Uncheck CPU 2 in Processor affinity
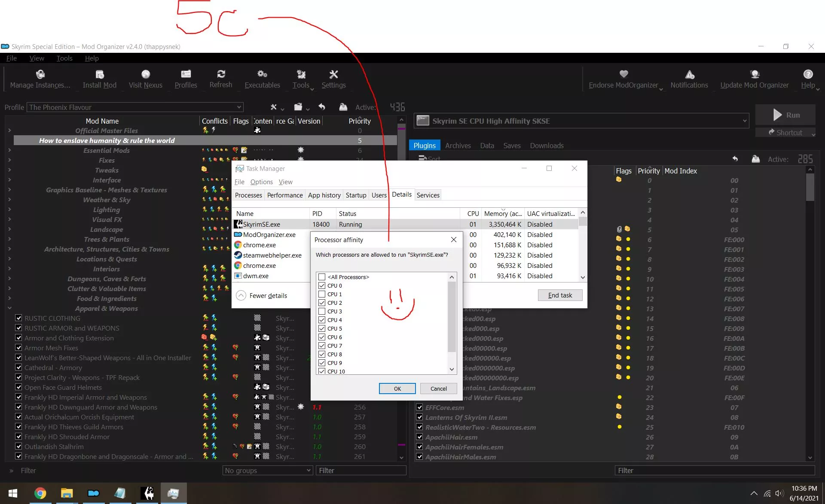This screenshot has height=504, width=825. pyautogui.click(x=322, y=303)
